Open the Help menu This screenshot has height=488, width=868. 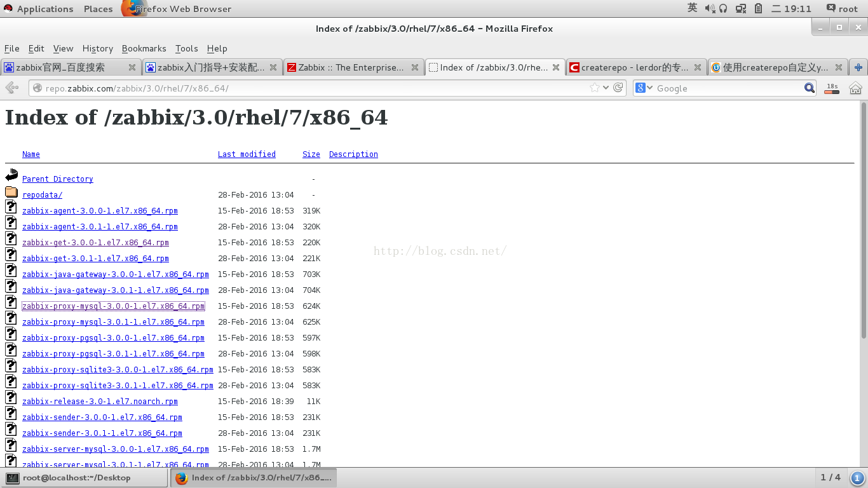click(217, 48)
